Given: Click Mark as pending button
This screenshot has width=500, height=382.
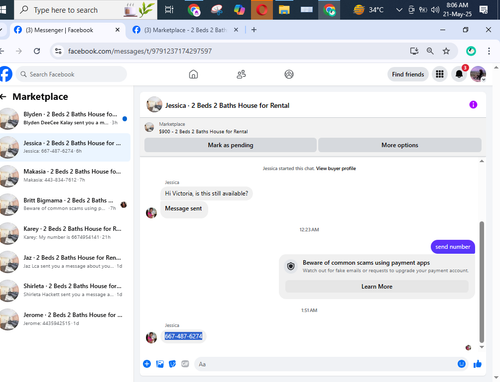Looking at the screenshot, I should (230, 145).
